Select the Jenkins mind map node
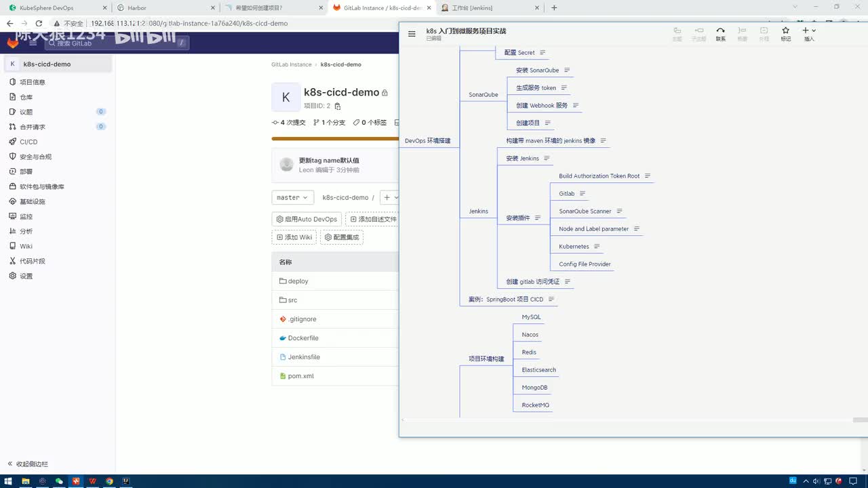Image resolution: width=868 pixels, height=488 pixels. point(479,211)
